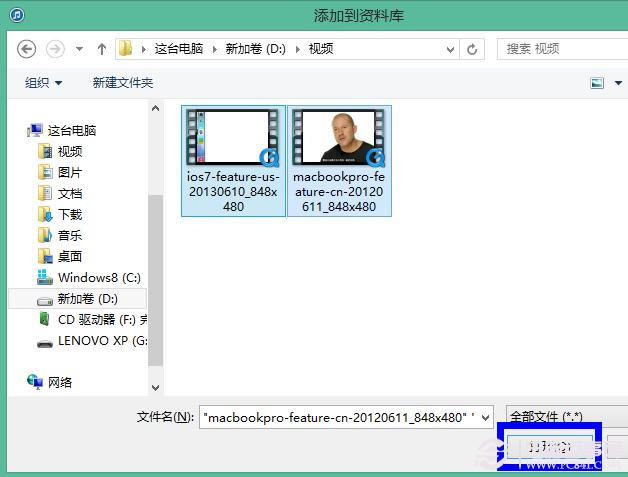628x477 pixels.
Task: Click 新建文件夹 to create a folder
Action: [x=123, y=83]
